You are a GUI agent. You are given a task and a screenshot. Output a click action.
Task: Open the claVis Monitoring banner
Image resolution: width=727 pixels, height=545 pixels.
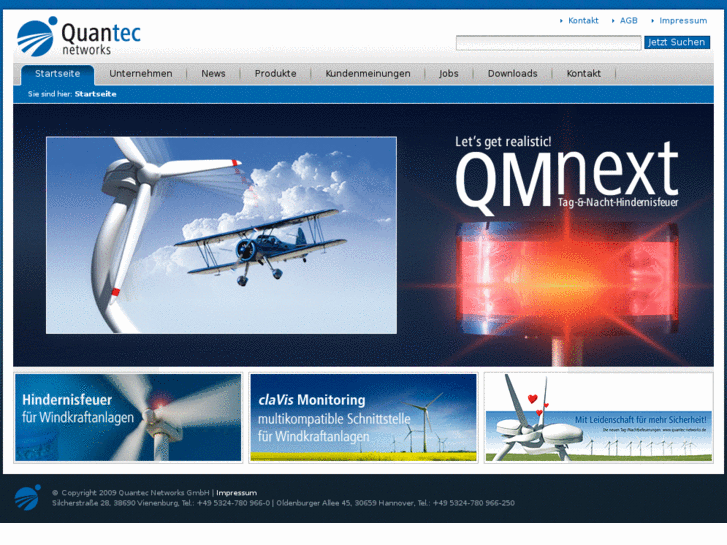click(x=363, y=417)
